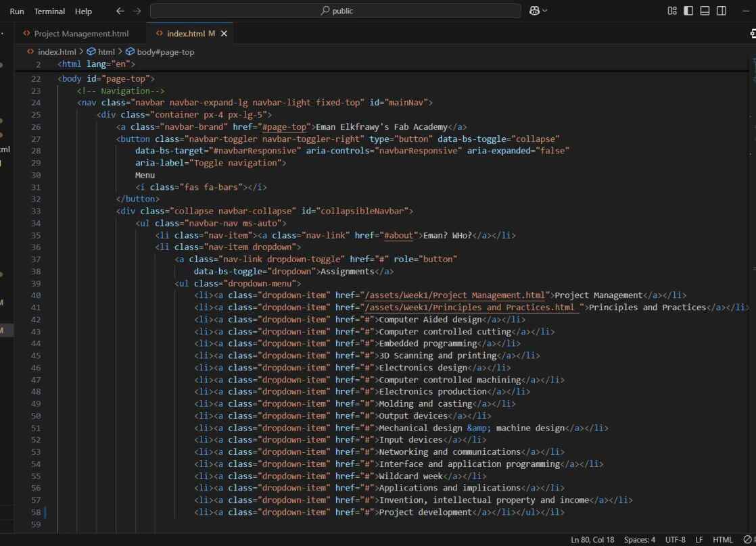Follow the #page-top href link
The height and width of the screenshot is (546, 756).
click(285, 127)
